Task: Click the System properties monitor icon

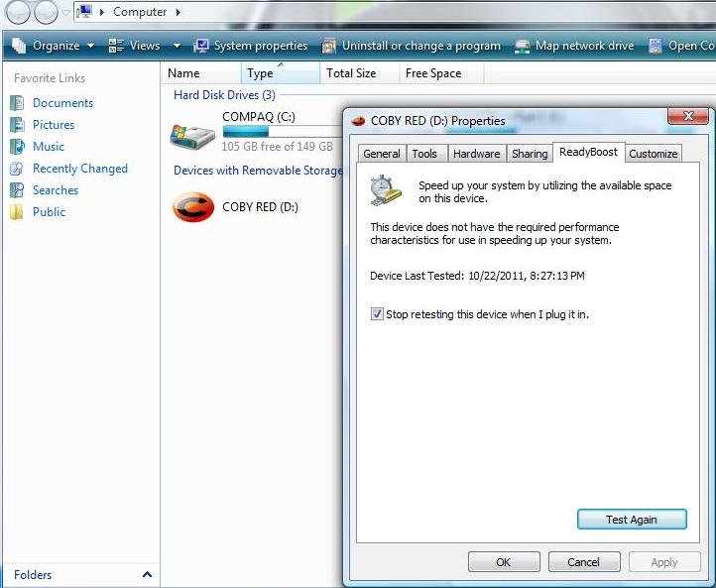Action: (201, 46)
